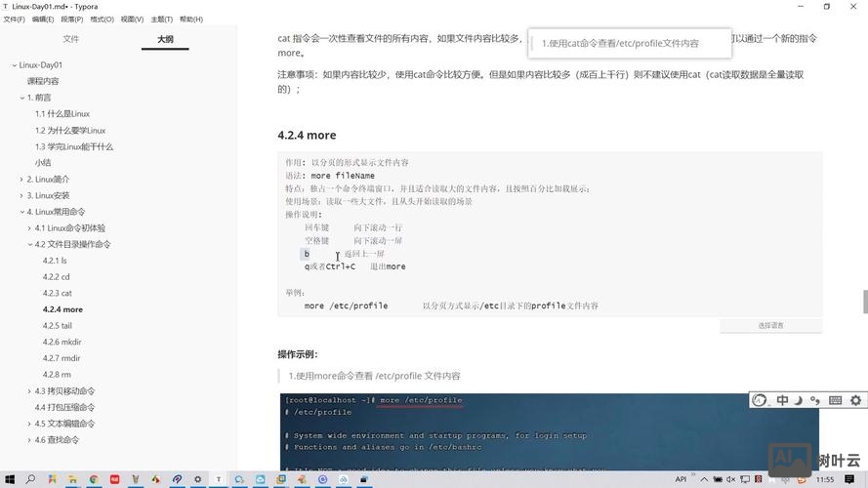
Task: Open the 主题(T) menu
Action: (162, 19)
